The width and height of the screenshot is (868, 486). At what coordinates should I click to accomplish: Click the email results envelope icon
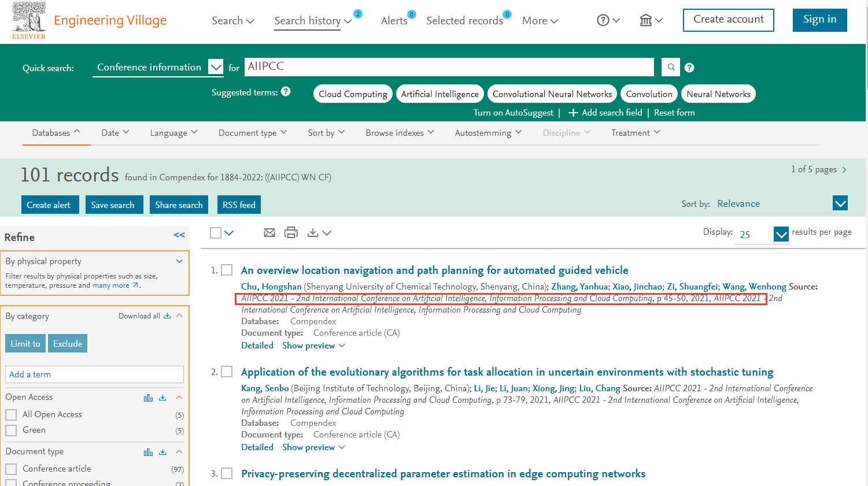[269, 233]
